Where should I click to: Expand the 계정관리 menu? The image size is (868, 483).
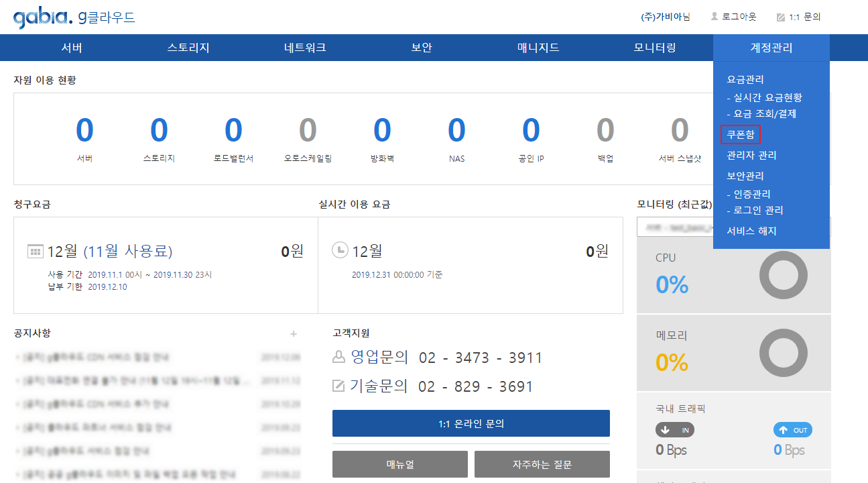771,48
